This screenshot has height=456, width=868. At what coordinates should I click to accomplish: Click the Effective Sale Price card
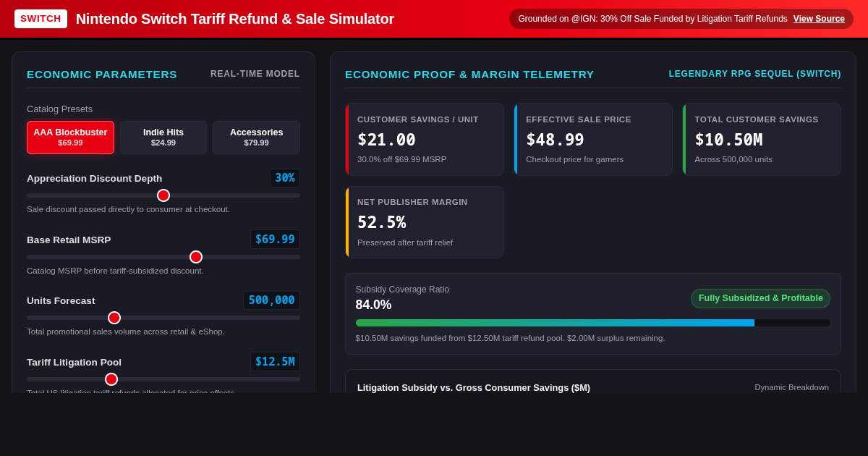pos(593,139)
